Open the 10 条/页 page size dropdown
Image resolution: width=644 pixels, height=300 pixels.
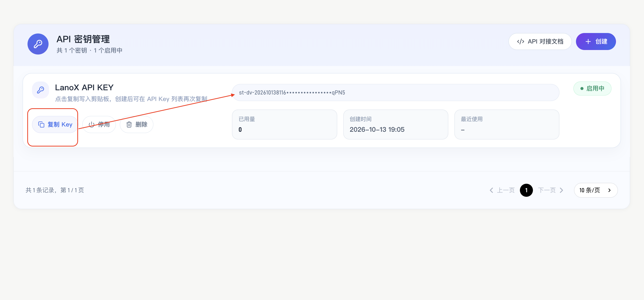pos(596,190)
